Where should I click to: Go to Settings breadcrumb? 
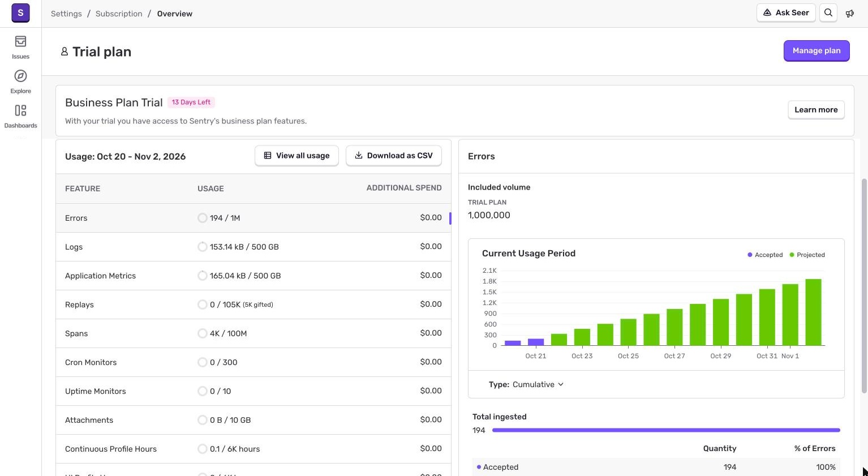click(66, 14)
